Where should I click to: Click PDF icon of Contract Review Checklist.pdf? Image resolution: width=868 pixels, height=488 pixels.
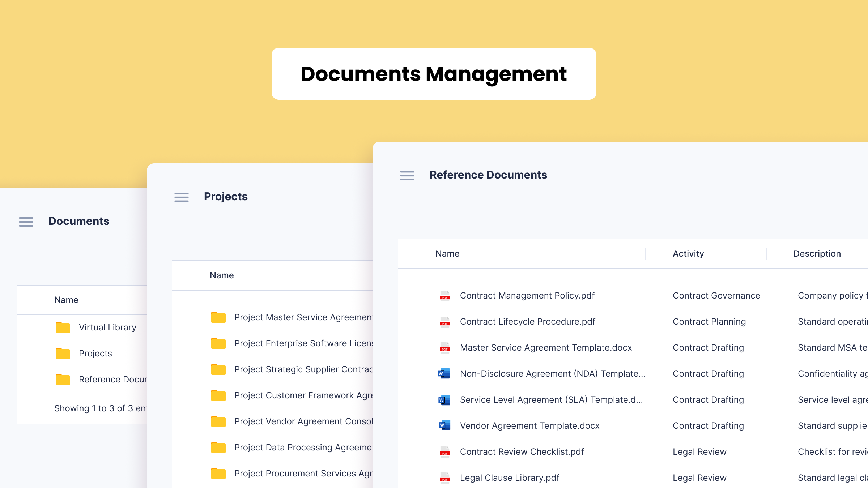(x=444, y=452)
